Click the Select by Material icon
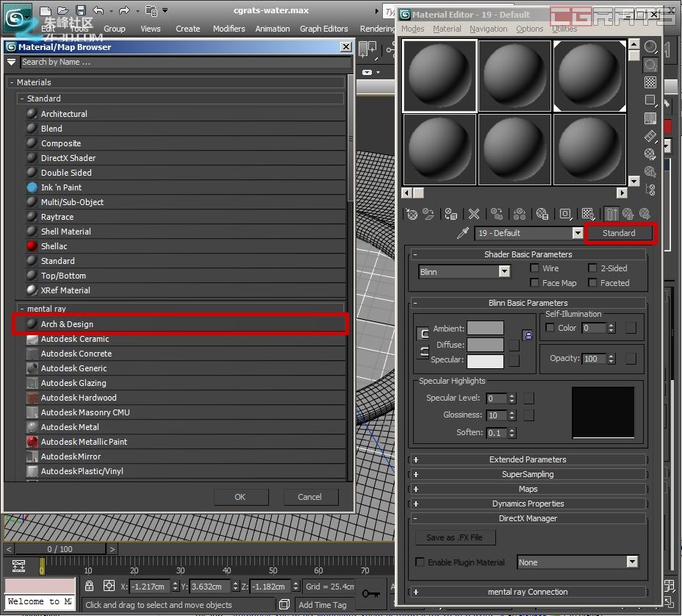The image size is (682, 616). tap(650, 172)
